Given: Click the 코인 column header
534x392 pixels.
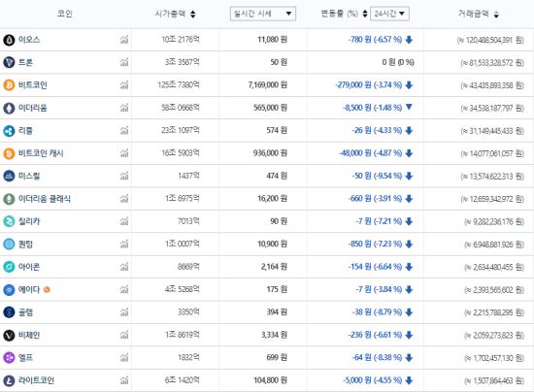Looking at the screenshot, I should point(65,14).
